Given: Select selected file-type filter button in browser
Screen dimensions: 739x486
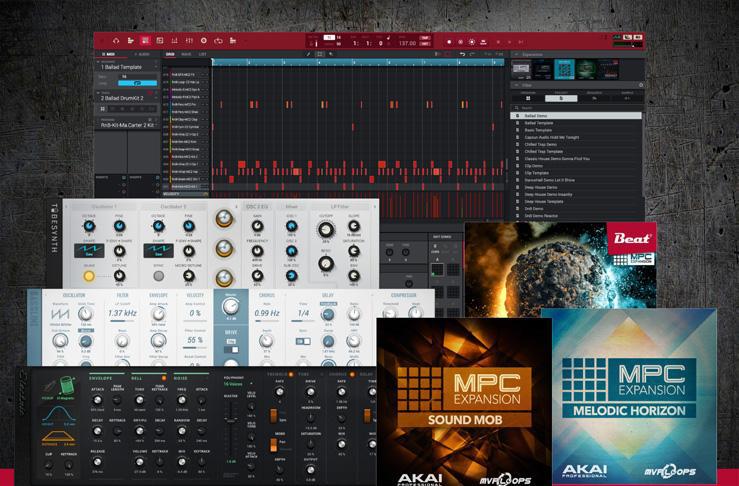Looking at the screenshot, I should 561,98.
